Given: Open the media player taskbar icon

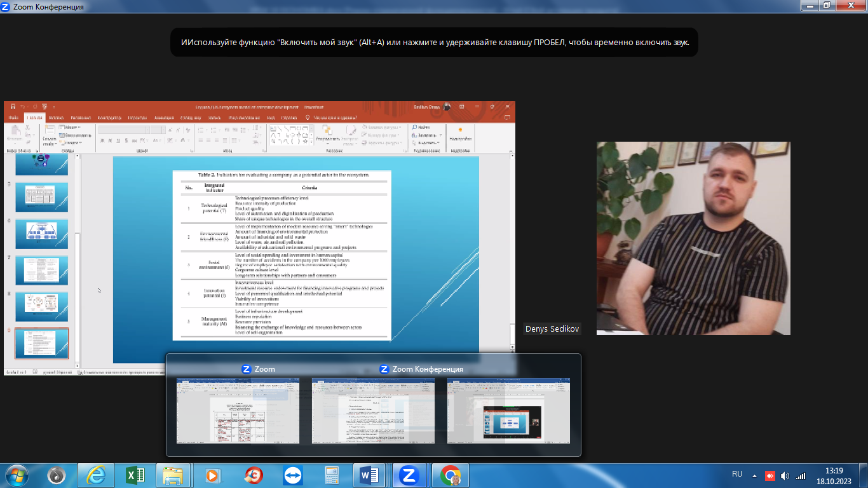Looking at the screenshot, I should [213, 475].
